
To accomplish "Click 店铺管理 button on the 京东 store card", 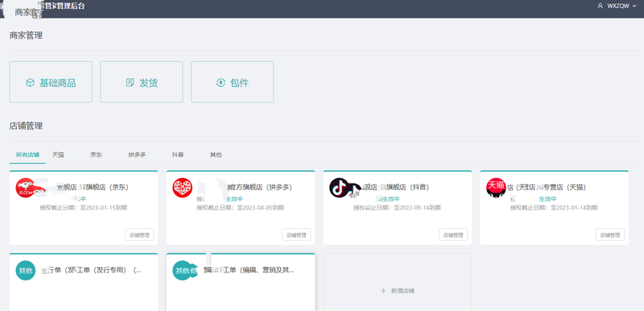I will tap(139, 235).
